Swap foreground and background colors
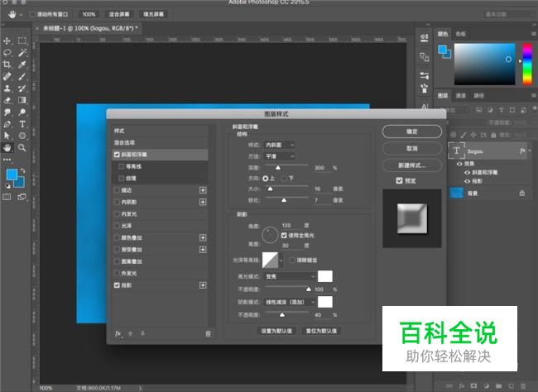The image size is (538, 392). tap(22, 170)
